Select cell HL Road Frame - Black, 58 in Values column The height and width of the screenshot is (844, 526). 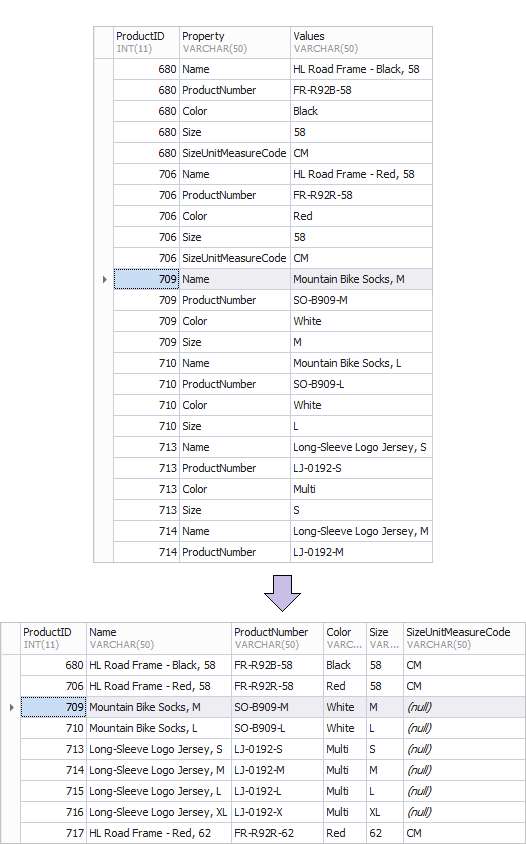361,69
